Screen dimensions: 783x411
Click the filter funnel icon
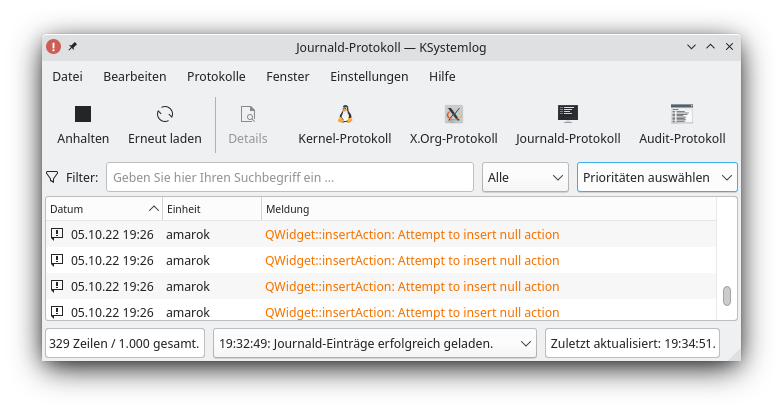[53, 177]
